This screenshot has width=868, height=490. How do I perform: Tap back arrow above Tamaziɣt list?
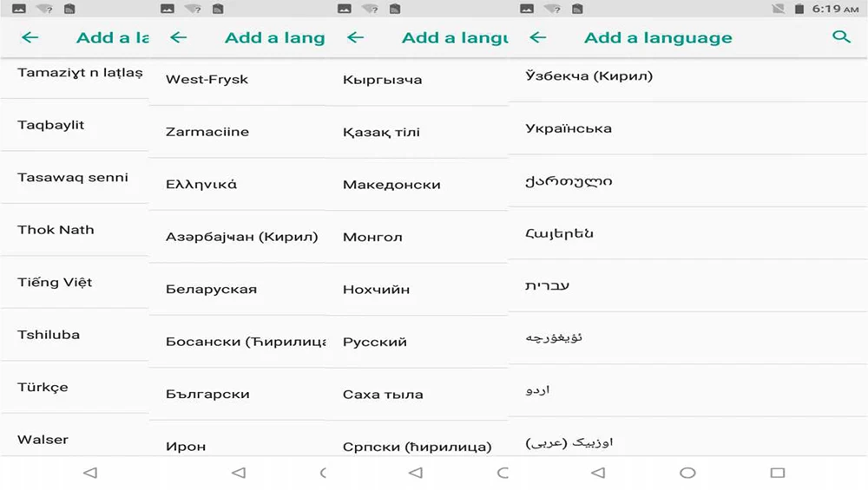click(30, 37)
